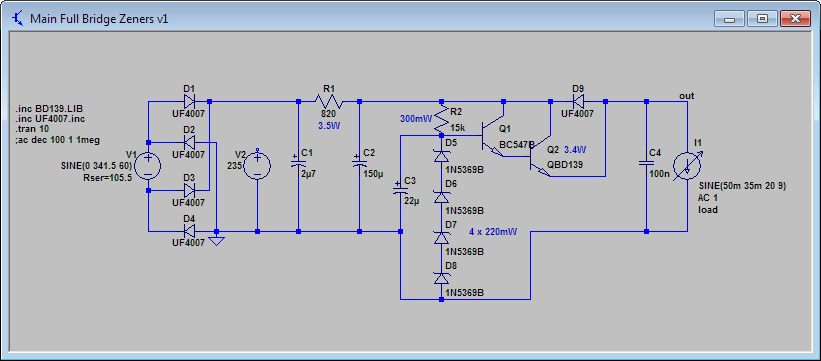Select resistor R2 symbol
The image size is (821, 361).
(441, 118)
